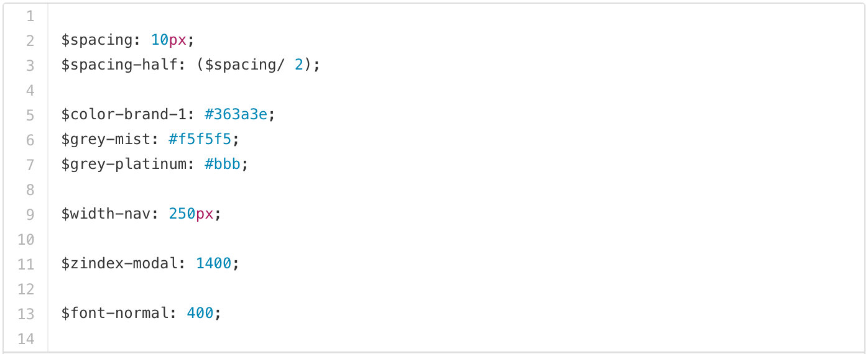Click the divisor 2 in the spacing-half expression

pos(298,65)
